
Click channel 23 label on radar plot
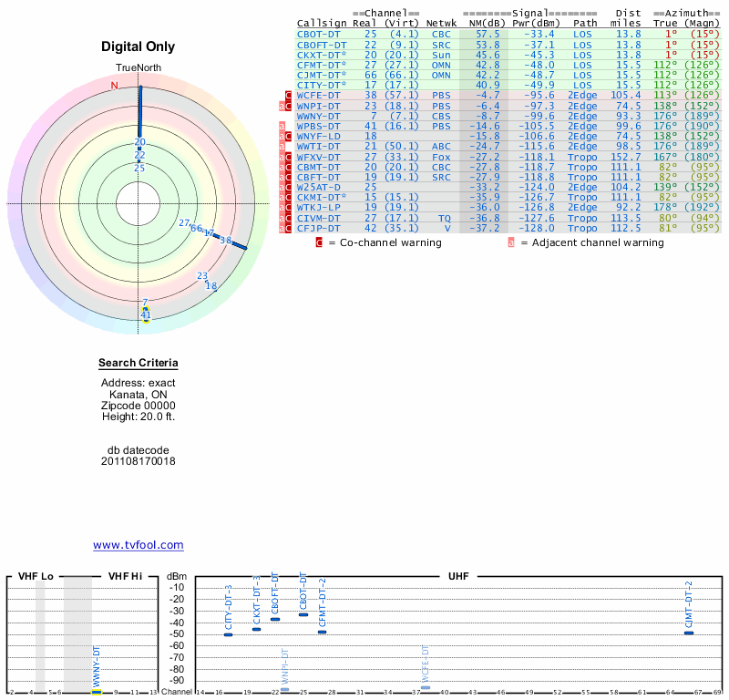pyautogui.click(x=202, y=276)
